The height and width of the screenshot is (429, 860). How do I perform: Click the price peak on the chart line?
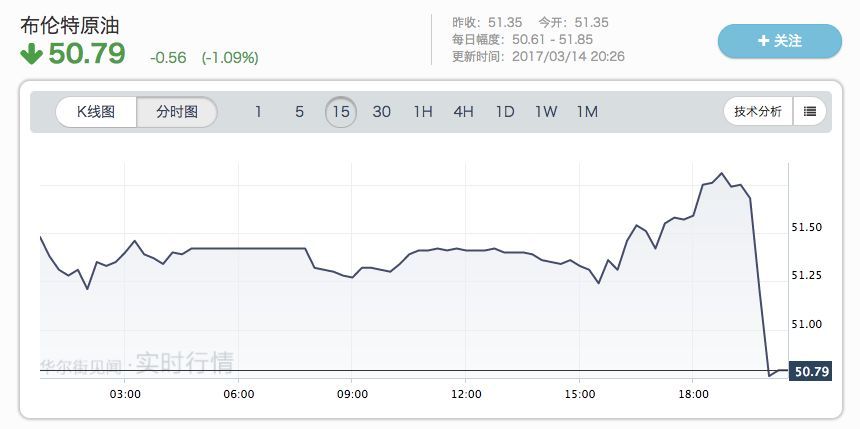721,173
